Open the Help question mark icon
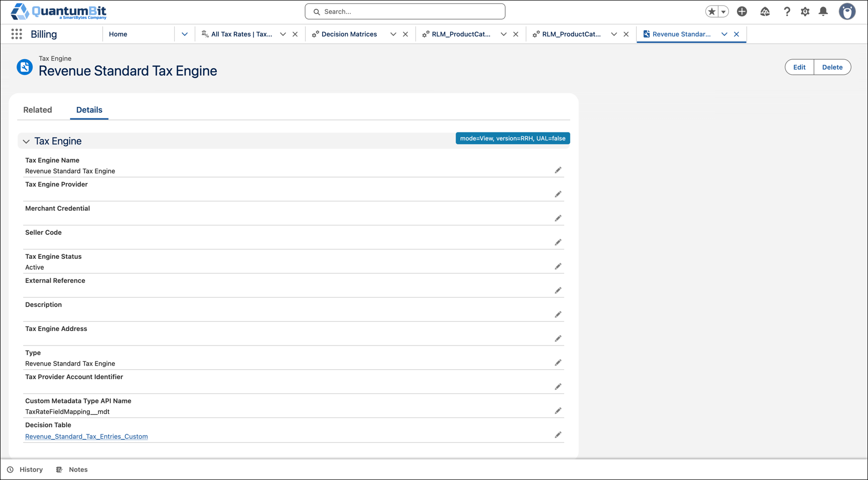 (787, 12)
